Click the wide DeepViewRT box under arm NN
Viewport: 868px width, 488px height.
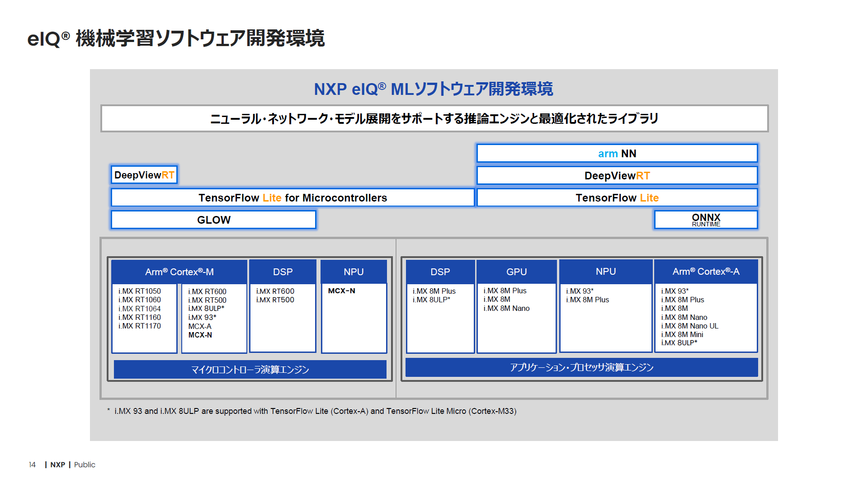pos(617,175)
